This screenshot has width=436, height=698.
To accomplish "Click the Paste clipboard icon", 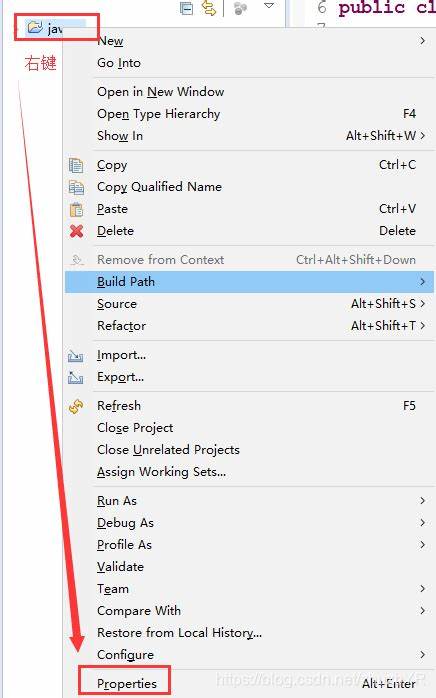I will click(x=76, y=209).
